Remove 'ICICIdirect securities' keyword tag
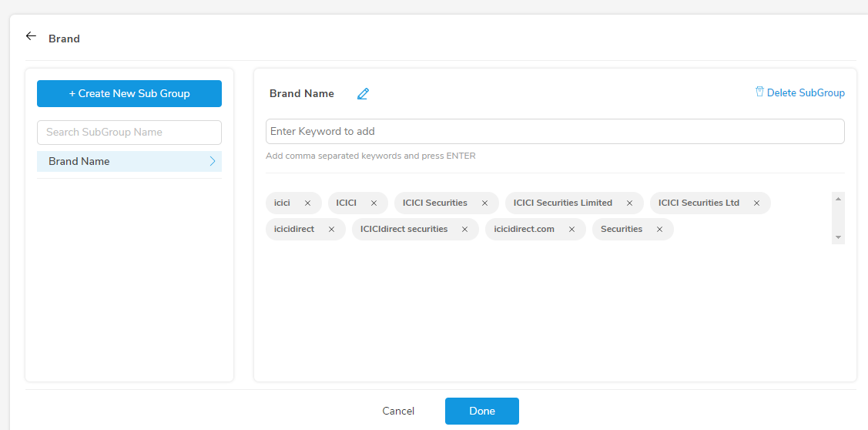 (x=465, y=230)
